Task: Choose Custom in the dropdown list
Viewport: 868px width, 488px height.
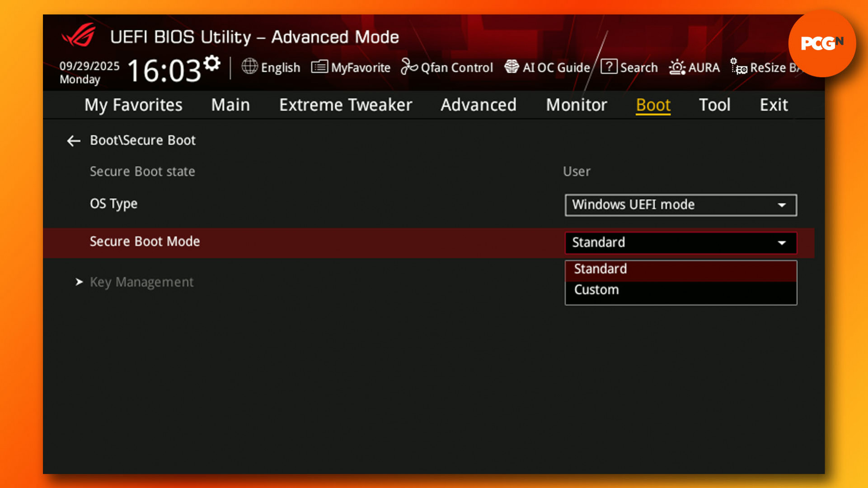Action: tap(680, 290)
